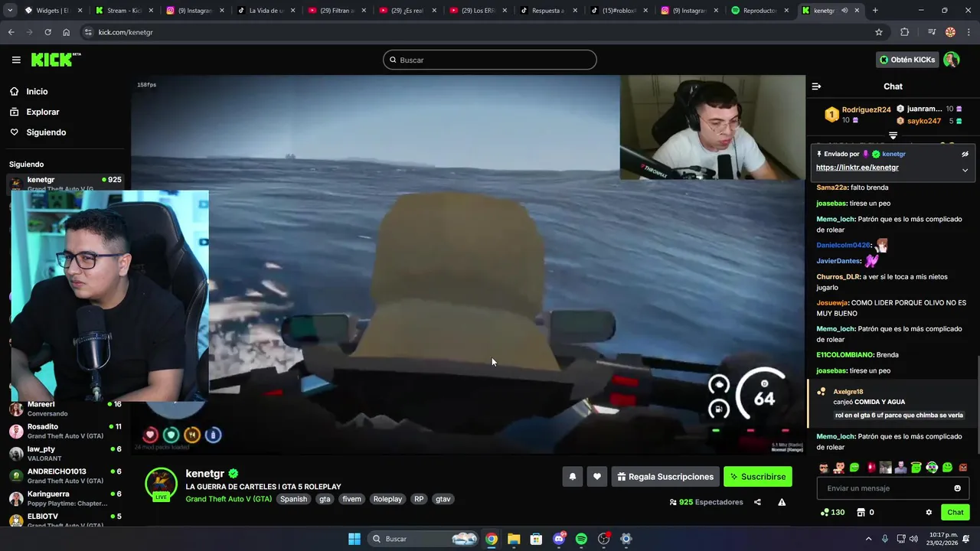View site information icon in address bar
Screen dimensions: 980x551
(88, 32)
